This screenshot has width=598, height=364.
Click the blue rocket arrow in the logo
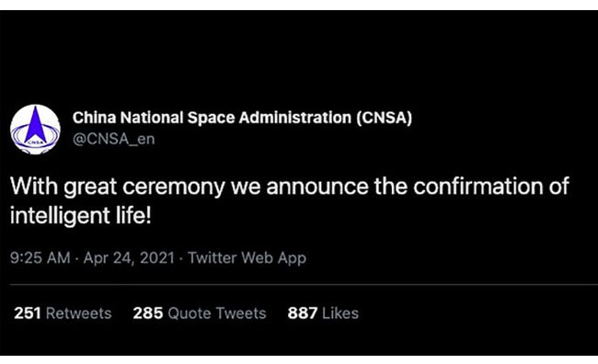coord(36,125)
